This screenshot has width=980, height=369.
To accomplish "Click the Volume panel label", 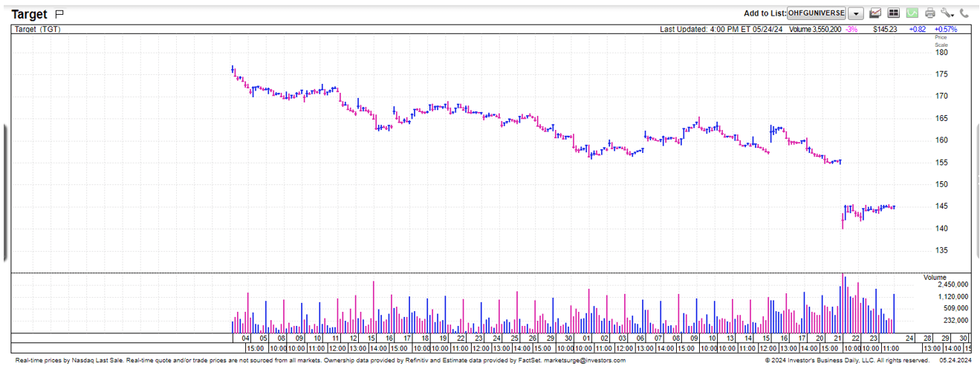I will pyautogui.click(x=935, y=278).
